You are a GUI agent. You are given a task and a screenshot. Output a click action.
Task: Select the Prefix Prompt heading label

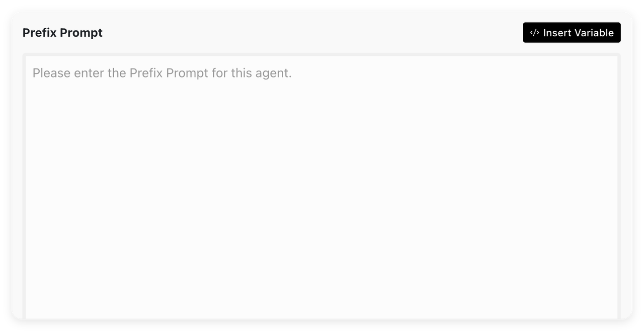62,33
